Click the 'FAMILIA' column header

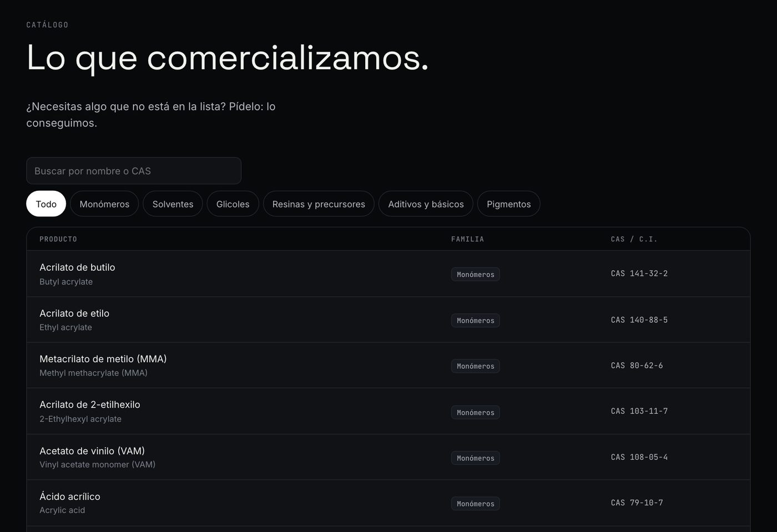pos(467,239)
